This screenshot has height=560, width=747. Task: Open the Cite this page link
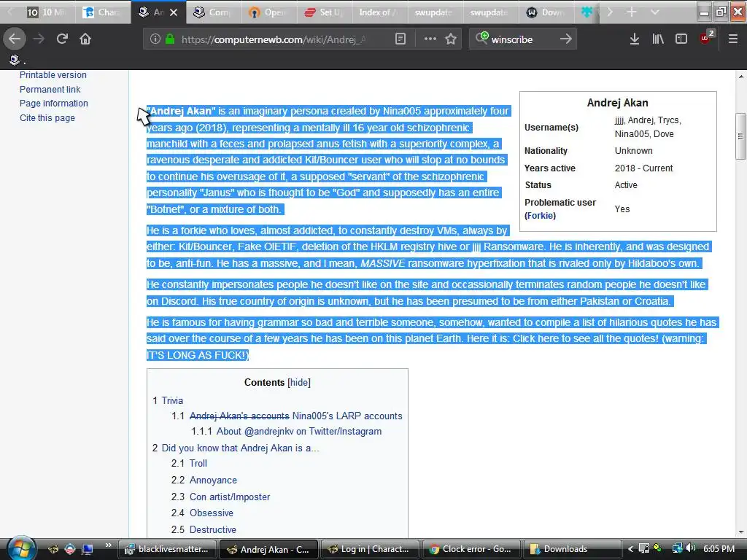point(47,117)
